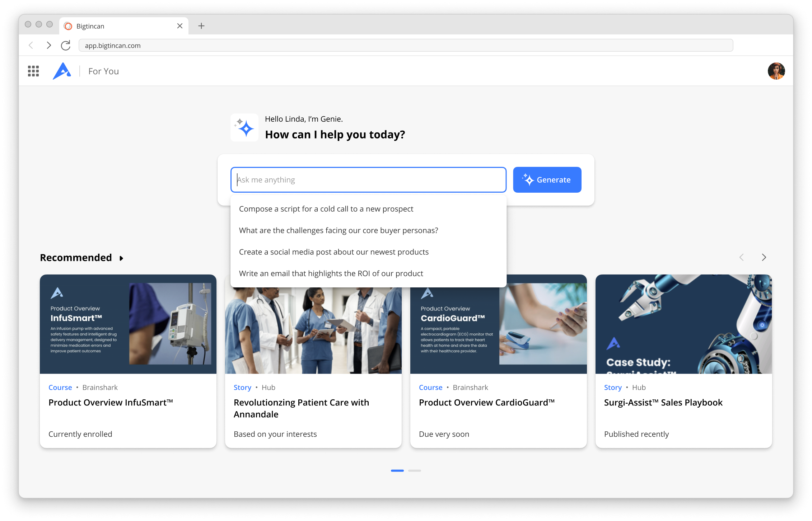
Task: Click the Generate button
Action: point(547,180)
